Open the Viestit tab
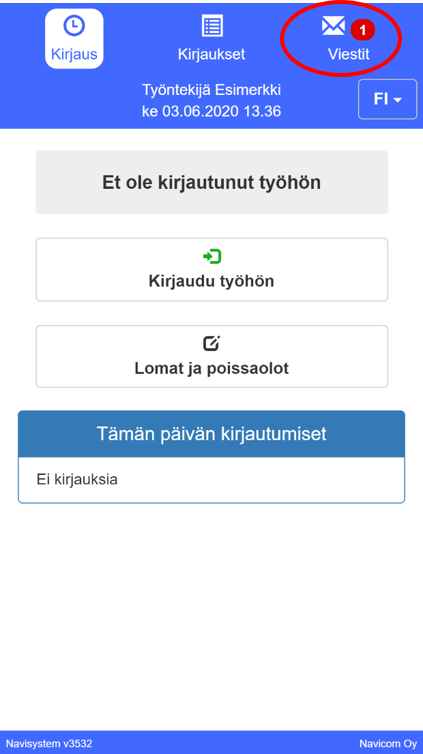 click(x=348, y=38)
